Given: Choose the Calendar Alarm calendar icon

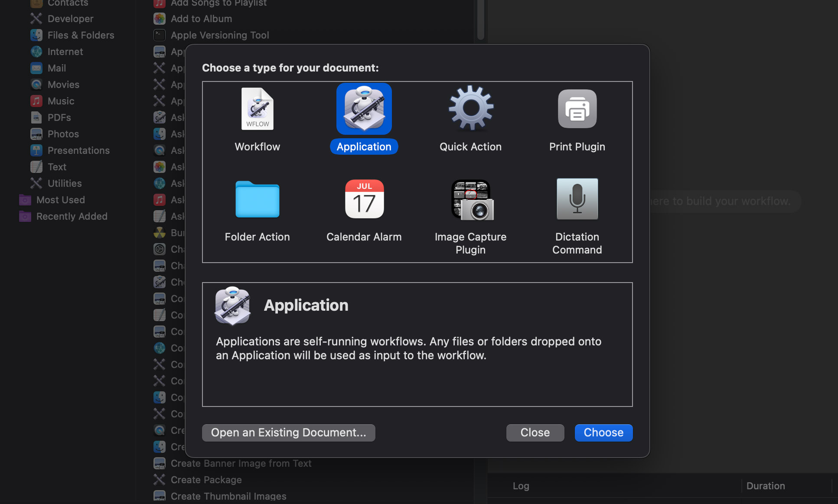Looking at the screenshot, I should click(x=364, y=199).
